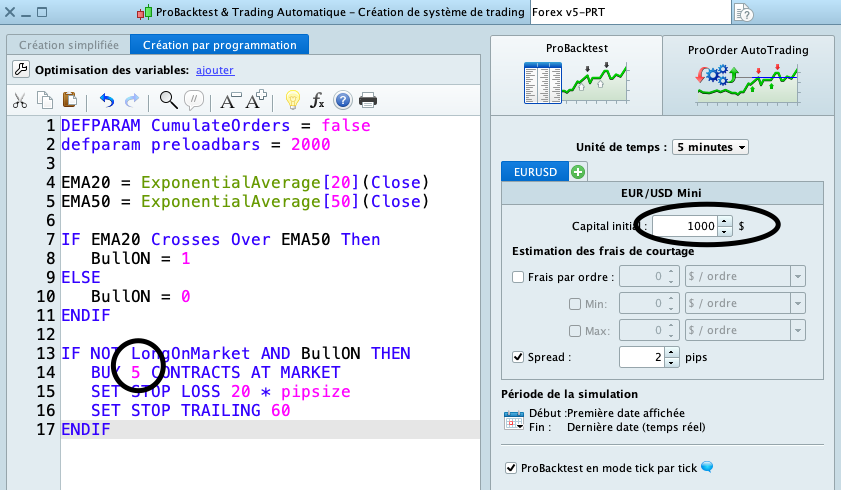This screenshot has height=490, width=841.
Task: Toggle ProBacktest en mode tick par tick
Action: pyautogui.click(x=511, y=468)
